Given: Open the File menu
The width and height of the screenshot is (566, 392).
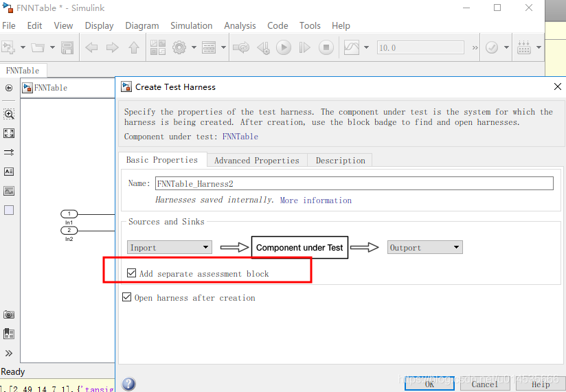Looking at the screenshot, I should [9, 25].
